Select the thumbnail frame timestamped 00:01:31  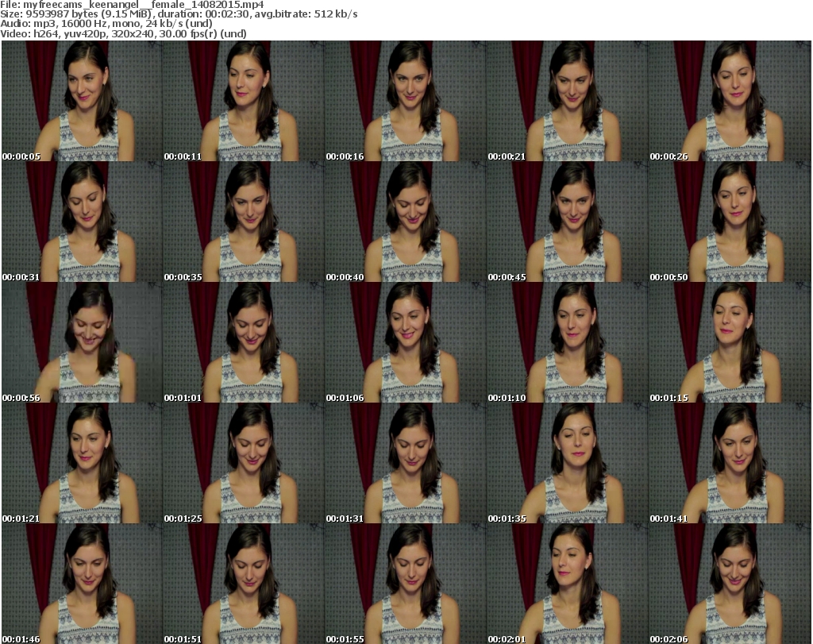406,464
